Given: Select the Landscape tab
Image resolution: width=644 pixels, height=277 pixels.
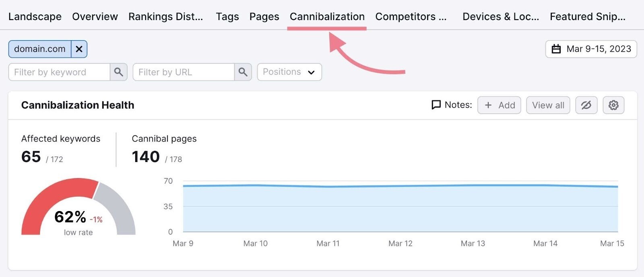Looking at the screenshot, I should coord(35,16).
